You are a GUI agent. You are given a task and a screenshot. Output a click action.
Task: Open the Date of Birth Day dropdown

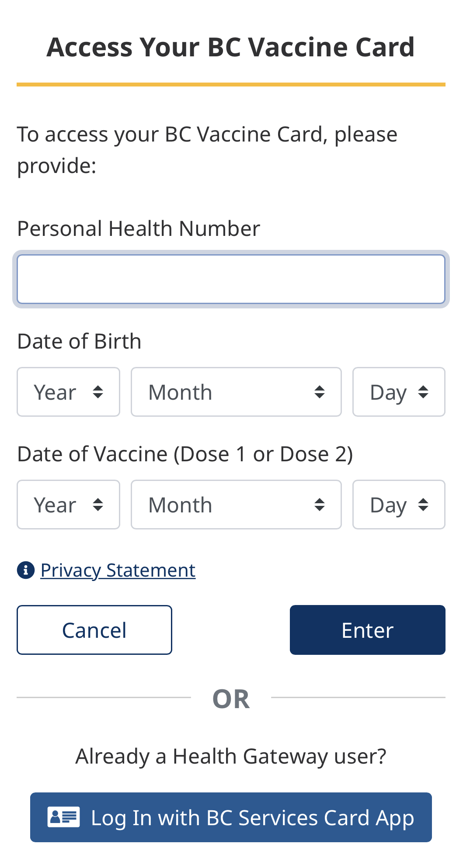(x=399, y=392)
